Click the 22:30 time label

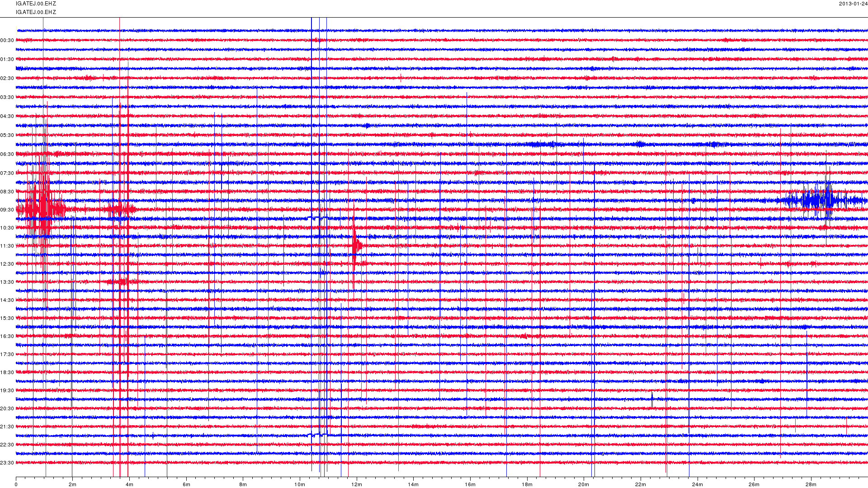click(x=7, y=445)
